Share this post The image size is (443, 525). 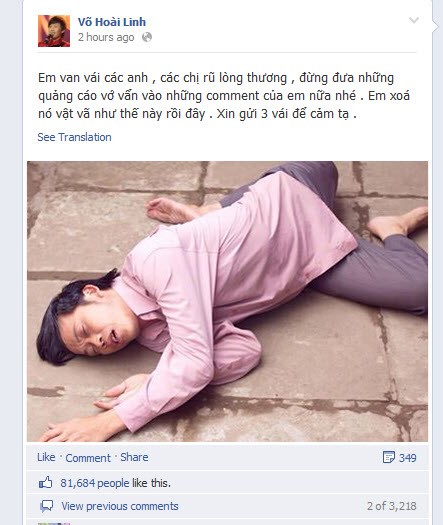[x=134, y=457]
